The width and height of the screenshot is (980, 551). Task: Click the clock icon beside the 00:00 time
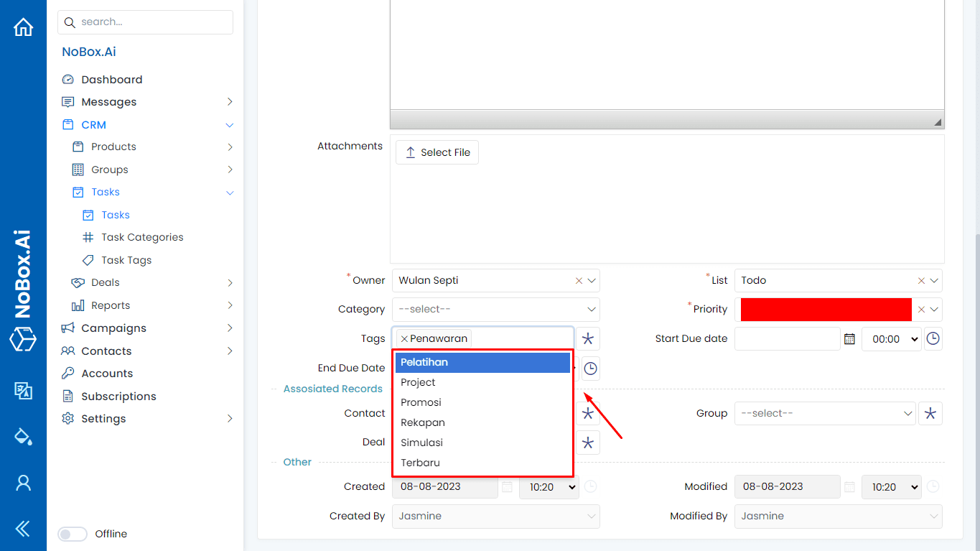tap(933, 338)
